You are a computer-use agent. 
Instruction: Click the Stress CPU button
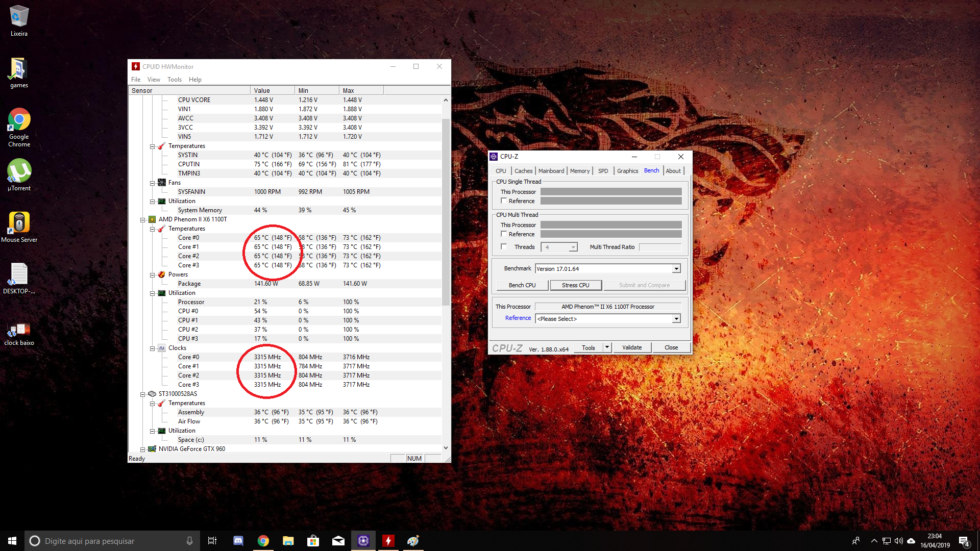click(x=576, y=285)
